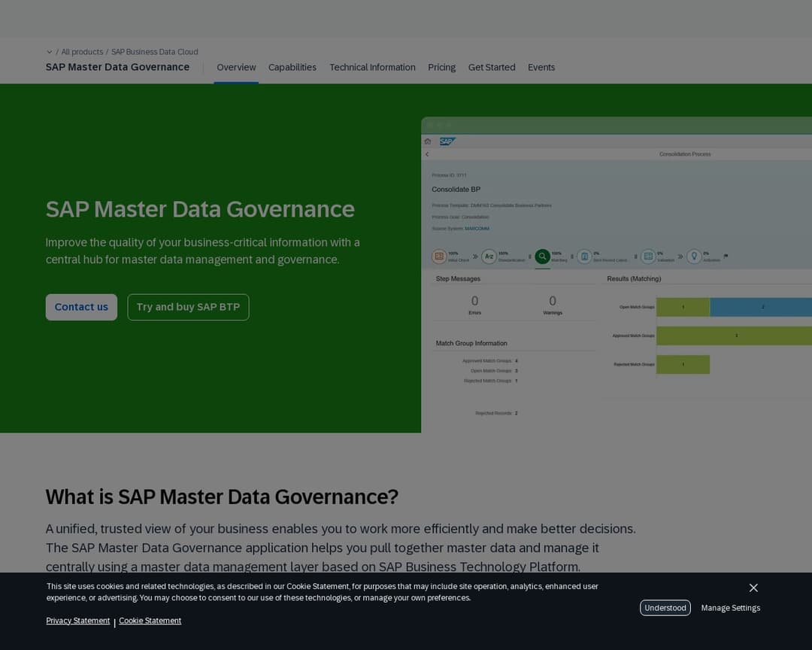Click the 'Consolidation Process' header text
812x650 pixels.
685,154
